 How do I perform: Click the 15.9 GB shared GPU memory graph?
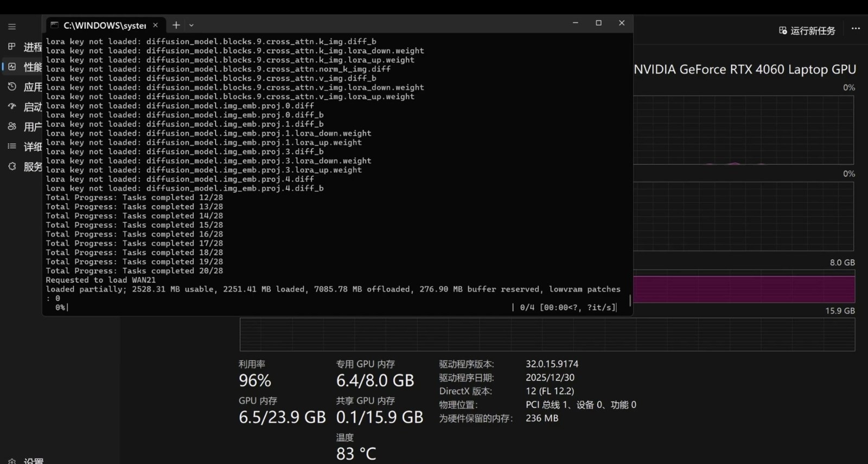pyautogui.click(x=547, y=334)
